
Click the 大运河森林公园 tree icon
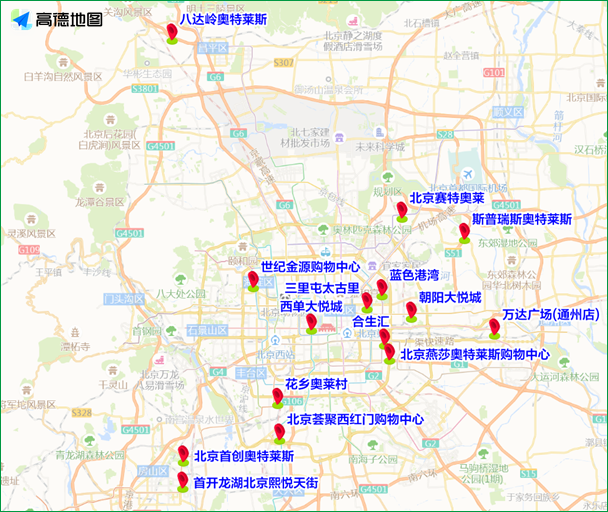564,363
